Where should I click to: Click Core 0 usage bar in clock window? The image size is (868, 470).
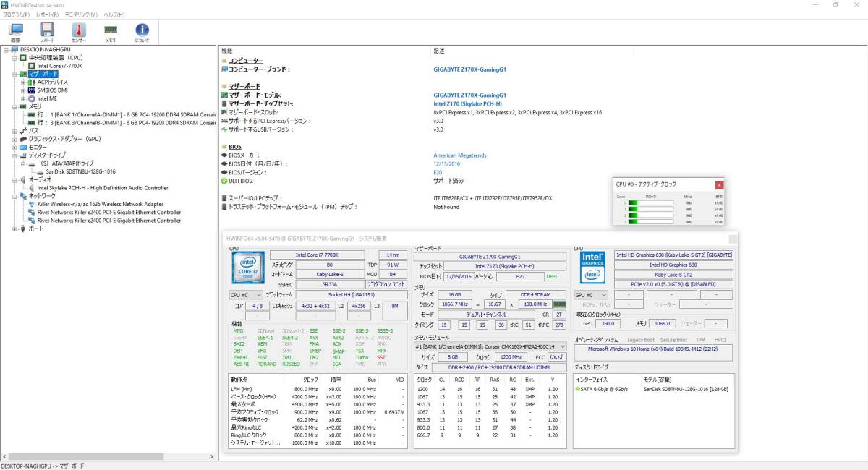652,202
